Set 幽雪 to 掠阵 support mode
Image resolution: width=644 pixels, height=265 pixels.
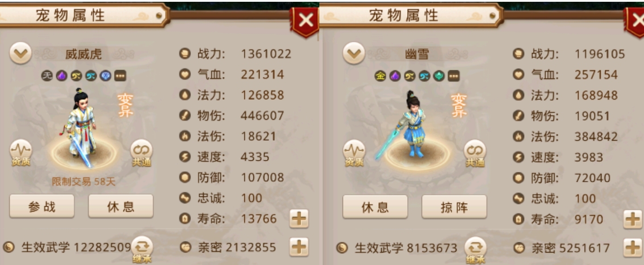(454, 207)
